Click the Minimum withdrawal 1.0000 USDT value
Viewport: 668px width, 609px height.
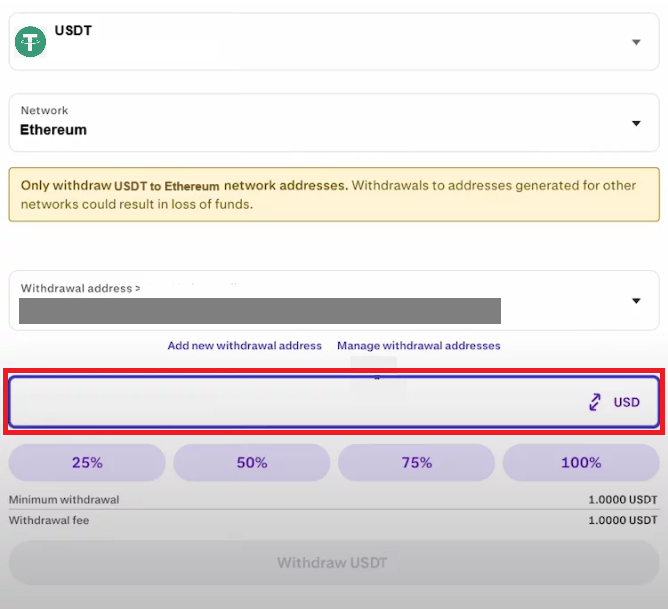623,500
